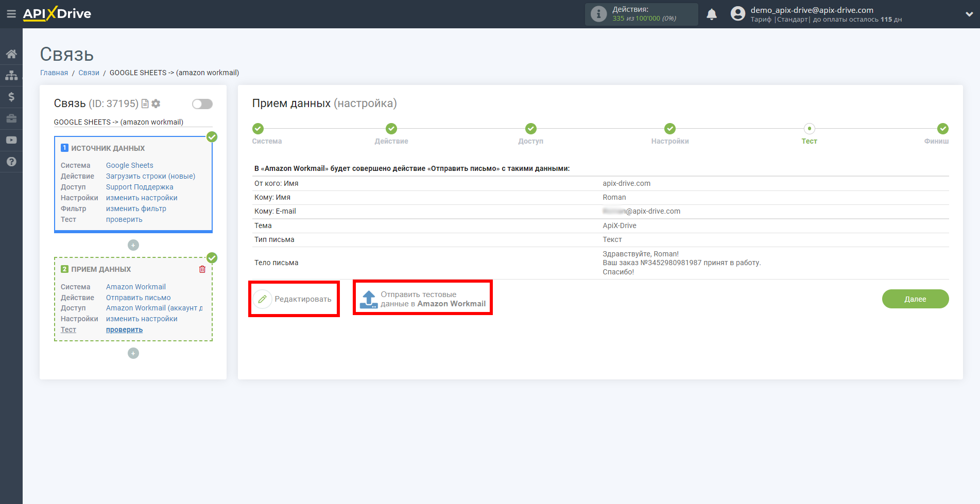Click the @apix-drive.com recipient email value
Screen dimensions: 980x504
coord(641,211)
